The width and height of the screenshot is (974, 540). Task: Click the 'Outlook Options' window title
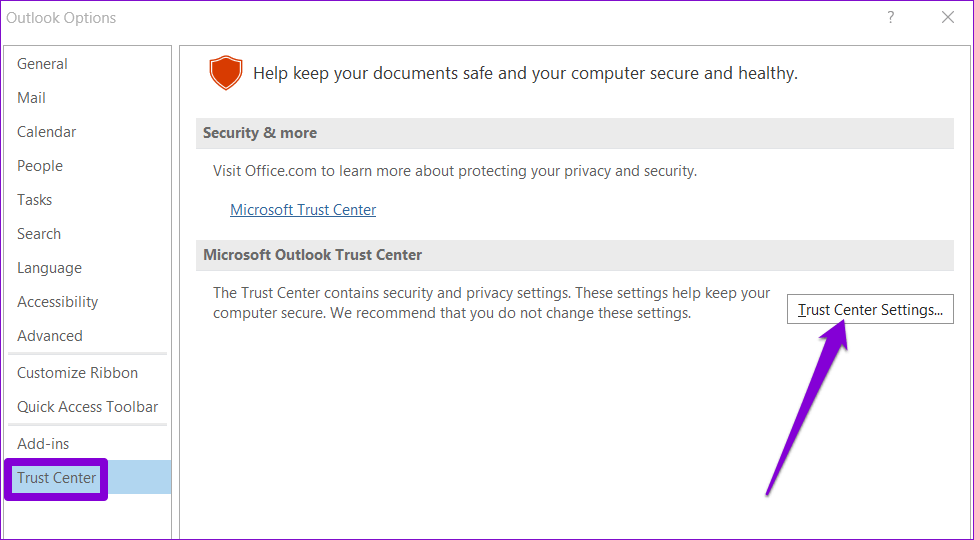pyautogui.click(x=61, y=18)
